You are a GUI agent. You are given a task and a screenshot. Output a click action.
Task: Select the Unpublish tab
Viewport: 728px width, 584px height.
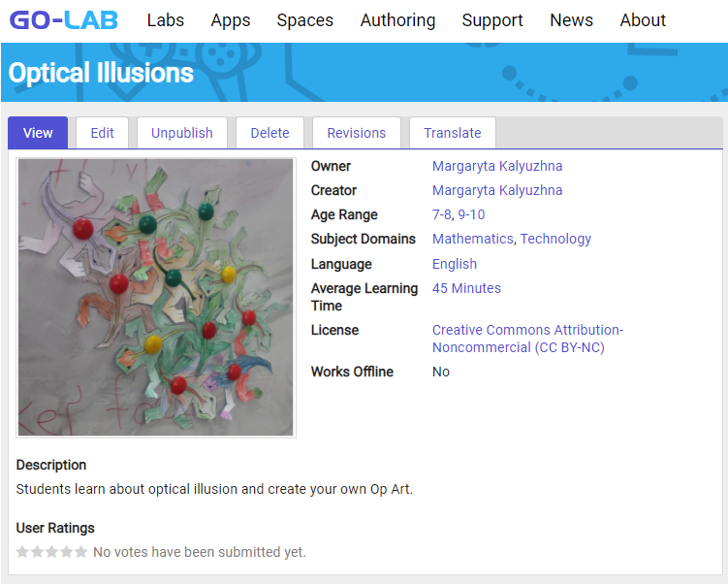pos(181,133)
